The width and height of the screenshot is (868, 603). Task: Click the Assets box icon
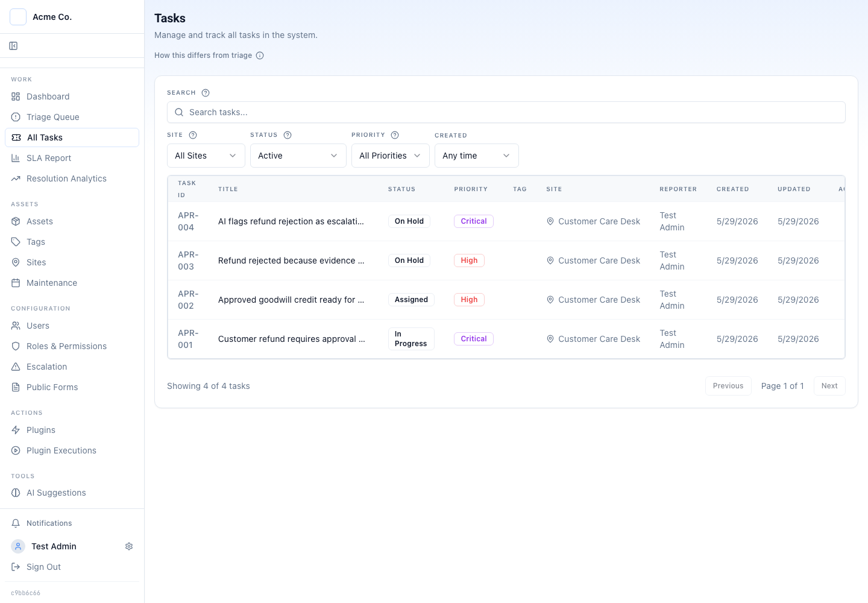click(x=16, y=221)
